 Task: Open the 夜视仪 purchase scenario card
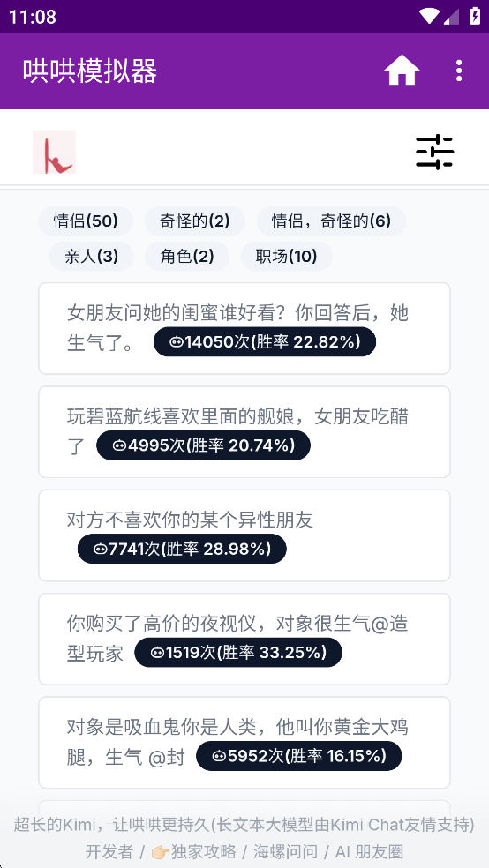click(x=244, y=639)
